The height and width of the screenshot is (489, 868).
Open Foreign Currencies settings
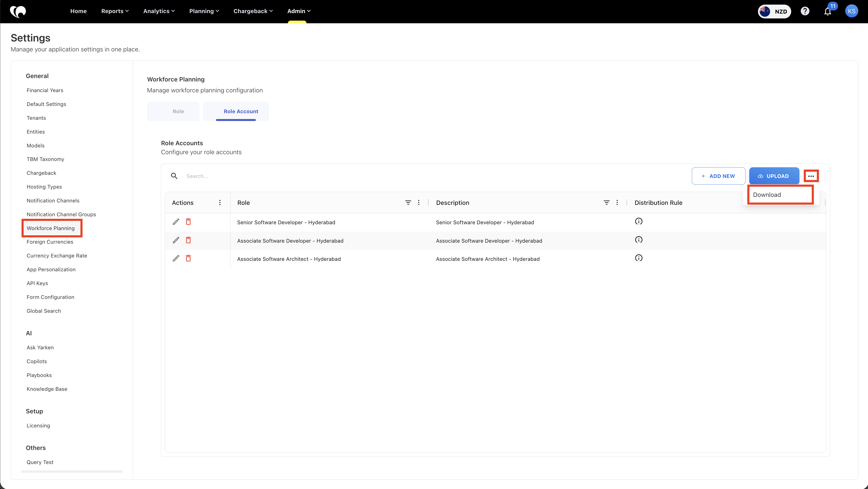point(50,242)
